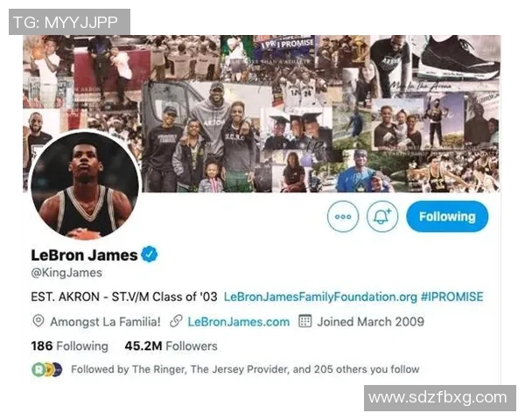
Task: Click the @KingJames handle
Action: pyautogui.click(x=66, y=273)
